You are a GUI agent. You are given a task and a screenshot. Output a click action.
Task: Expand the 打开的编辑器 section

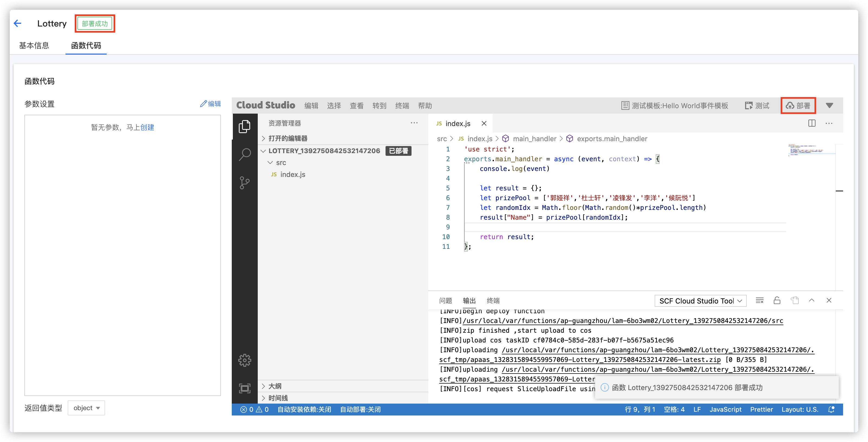click(x=344, y=138)
